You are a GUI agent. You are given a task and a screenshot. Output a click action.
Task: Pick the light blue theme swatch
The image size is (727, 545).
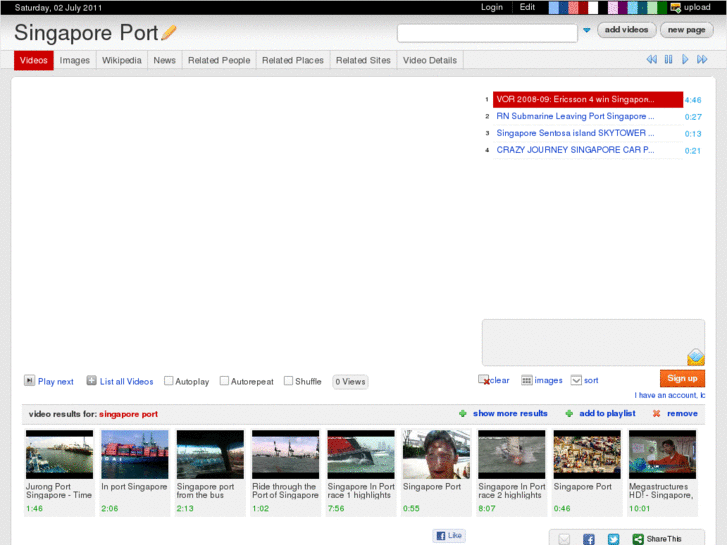[554, 7]
